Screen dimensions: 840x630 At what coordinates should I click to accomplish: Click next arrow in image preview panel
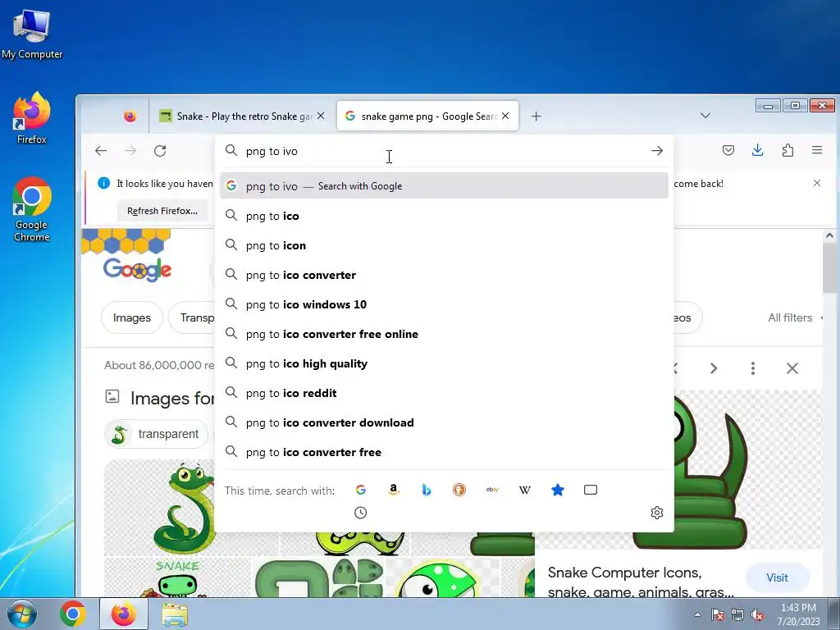714,368
